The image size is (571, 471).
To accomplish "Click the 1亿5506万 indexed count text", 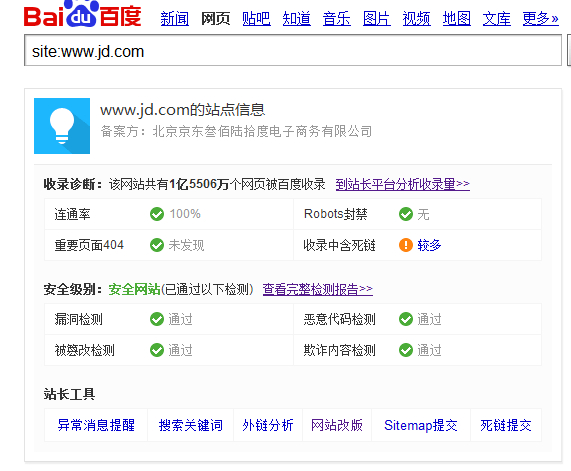I will coord(199,184).
